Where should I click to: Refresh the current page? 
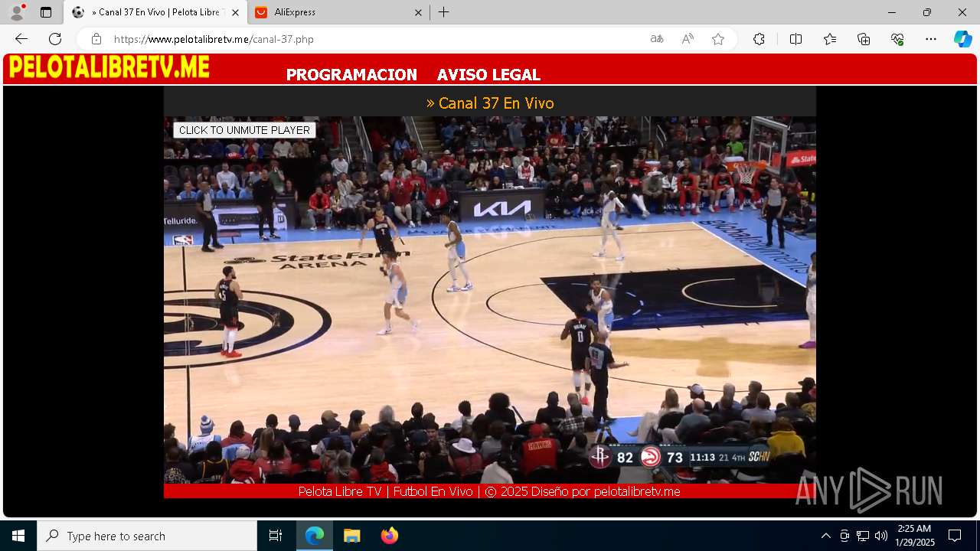55,39
